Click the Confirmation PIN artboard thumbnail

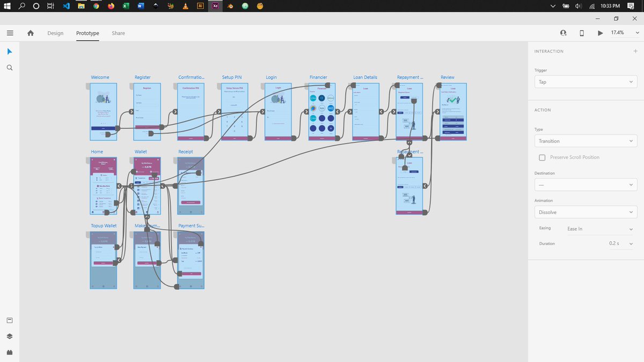click(x=191, y=112)
